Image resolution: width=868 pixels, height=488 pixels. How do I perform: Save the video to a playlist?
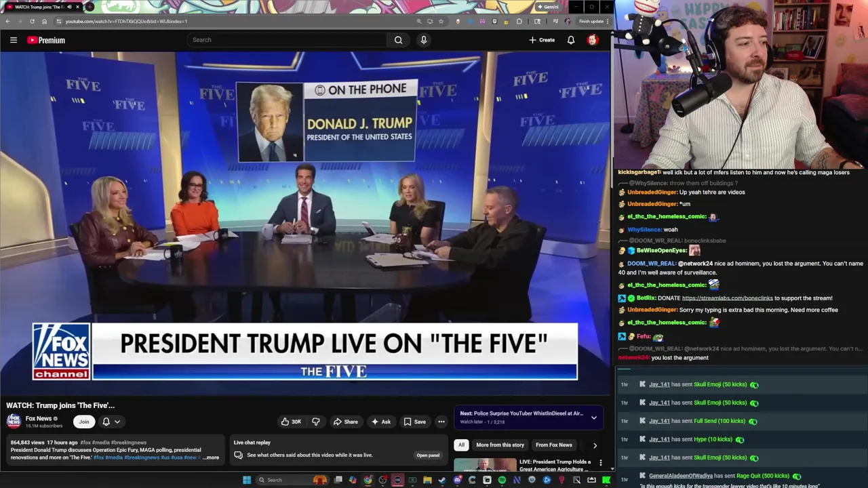pyautogui.click(x=414, y=422)
